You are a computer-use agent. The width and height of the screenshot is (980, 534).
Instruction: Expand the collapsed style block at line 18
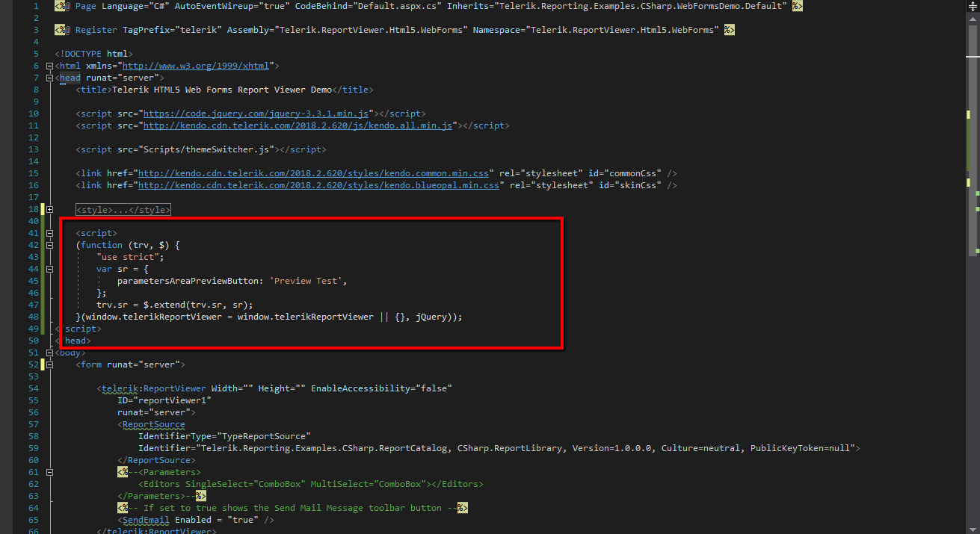click(50, 210)
